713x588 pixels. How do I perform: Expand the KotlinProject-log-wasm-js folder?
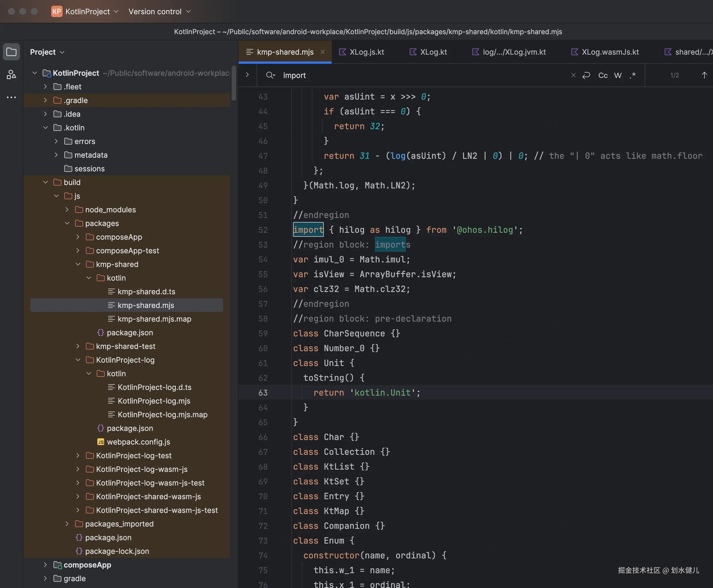78,469
